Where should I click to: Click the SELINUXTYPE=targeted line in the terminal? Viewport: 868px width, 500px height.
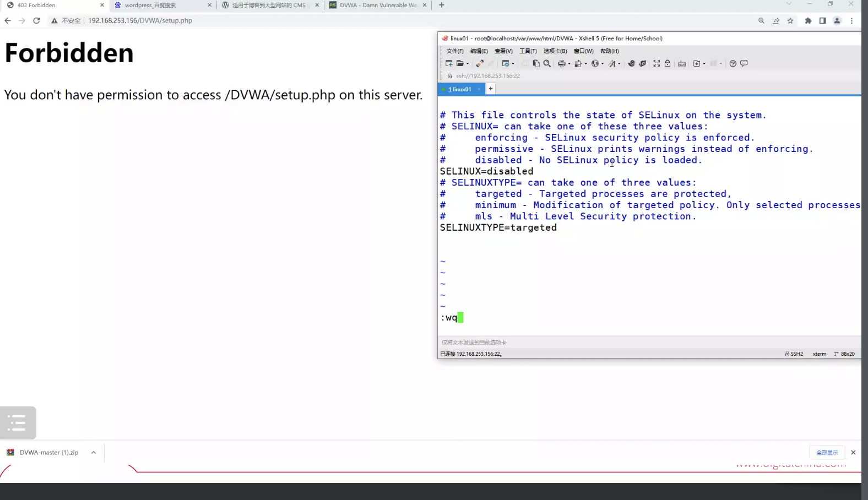click(x=498, y=227)
